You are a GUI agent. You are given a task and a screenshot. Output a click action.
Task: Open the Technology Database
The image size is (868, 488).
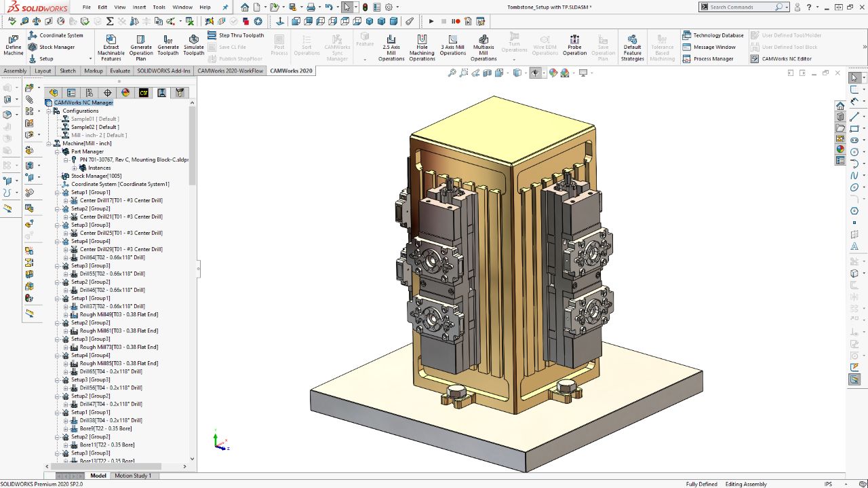click(717, 35)
